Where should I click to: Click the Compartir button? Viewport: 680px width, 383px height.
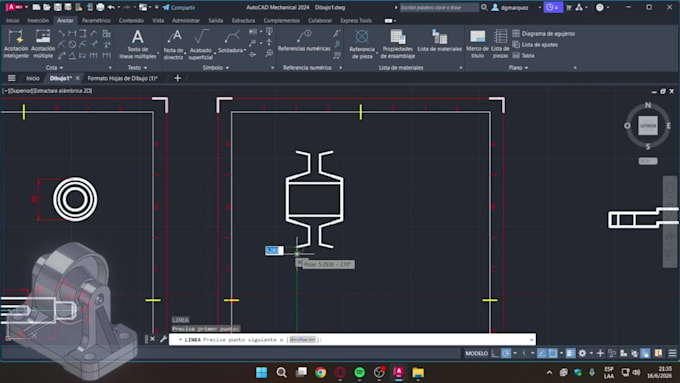click(x=179, y=7)
